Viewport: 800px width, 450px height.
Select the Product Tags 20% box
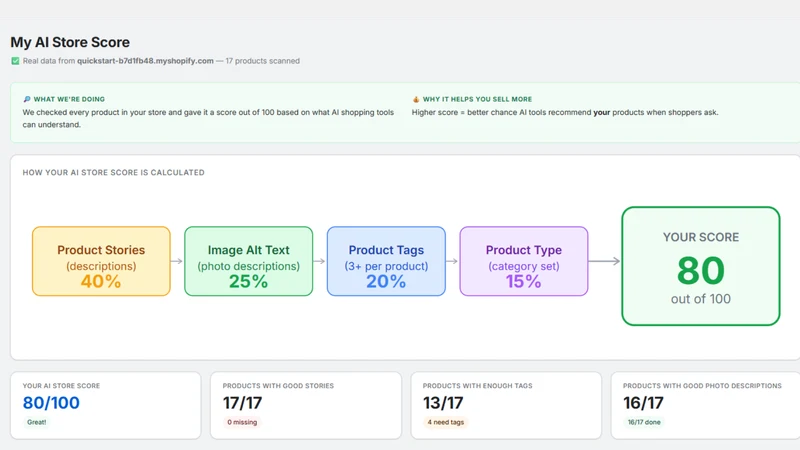click(386, 261)
